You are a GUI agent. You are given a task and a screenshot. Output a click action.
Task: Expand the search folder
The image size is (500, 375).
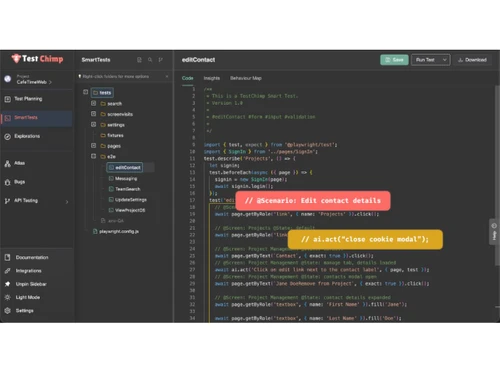coord(94,103)
